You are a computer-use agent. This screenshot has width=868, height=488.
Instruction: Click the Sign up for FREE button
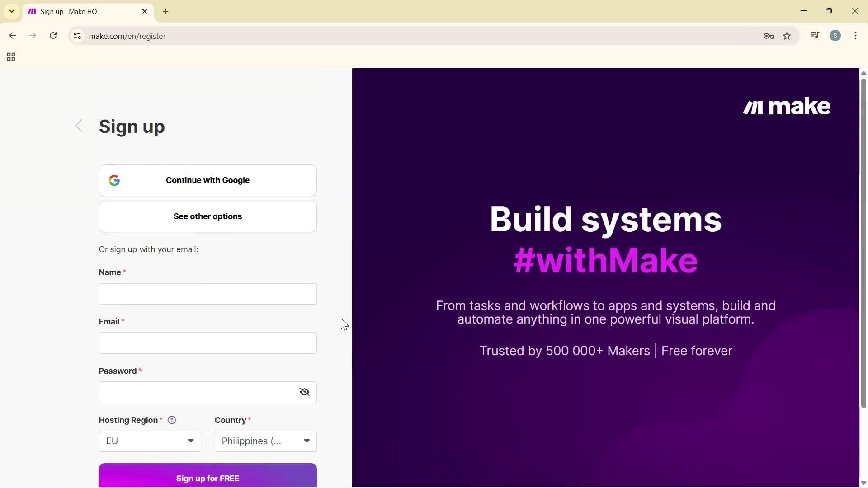click(208, 478)
